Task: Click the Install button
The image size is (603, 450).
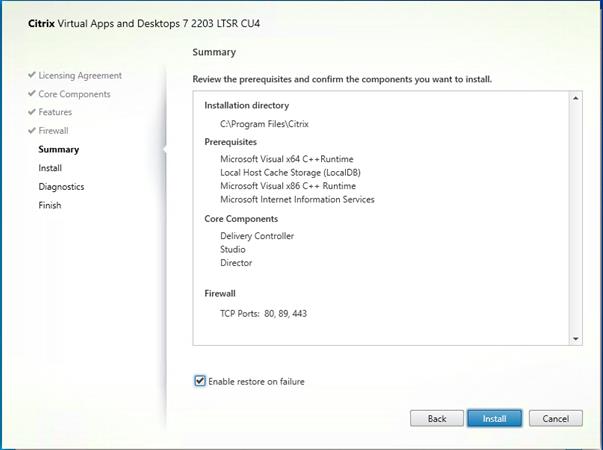Action: 494,418
